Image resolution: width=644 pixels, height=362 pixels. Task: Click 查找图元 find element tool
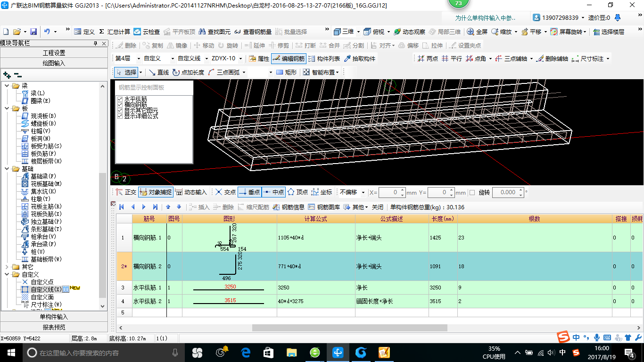[215, 32]
